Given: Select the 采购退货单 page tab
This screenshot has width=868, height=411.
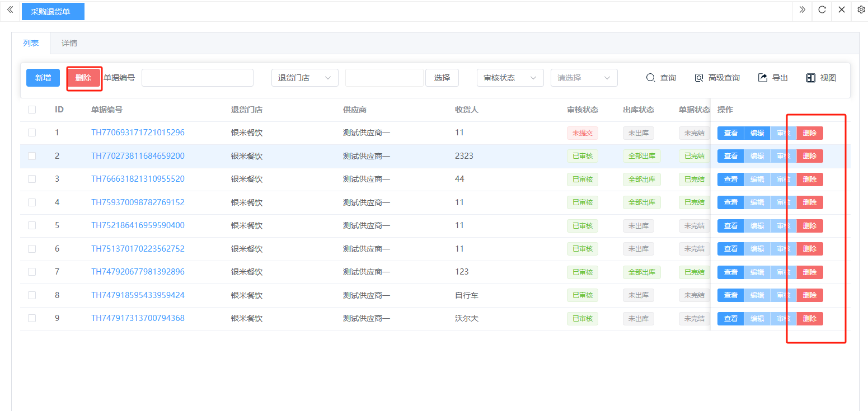Looking at the screenshot, I should (x=53, y=11).
